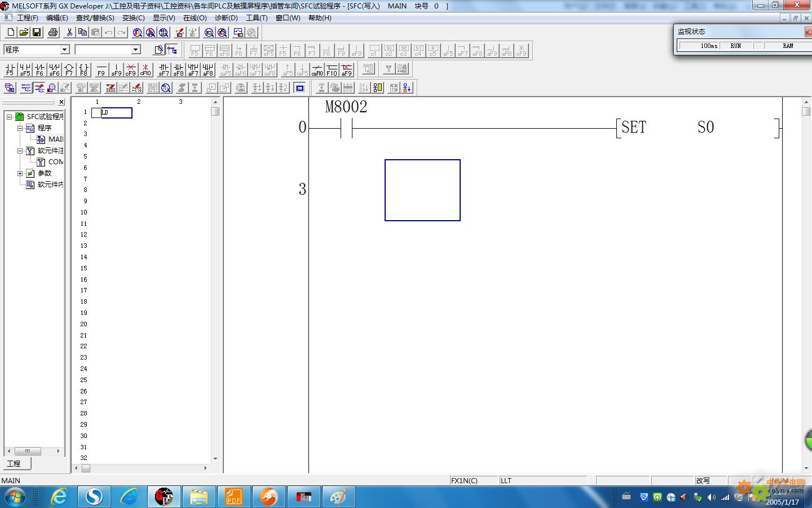812x508 pixels.
Task: Open the 工具(T) menu
Action: pos(257,18)
